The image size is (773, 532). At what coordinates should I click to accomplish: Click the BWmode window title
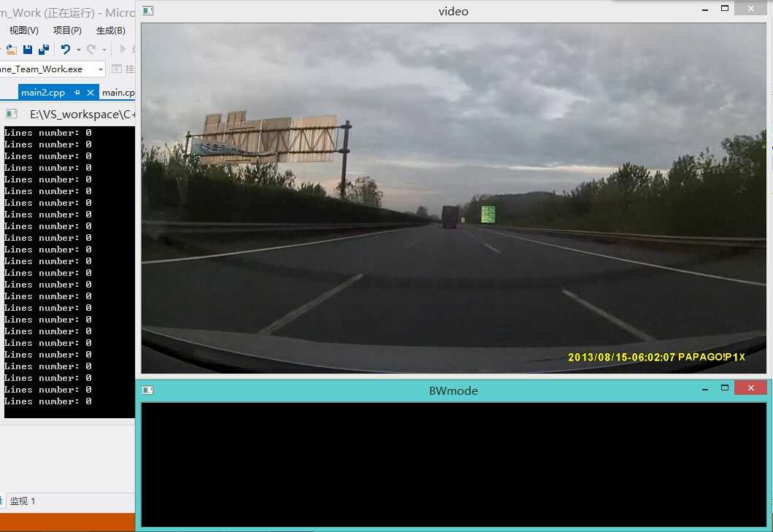pos(453,391)
